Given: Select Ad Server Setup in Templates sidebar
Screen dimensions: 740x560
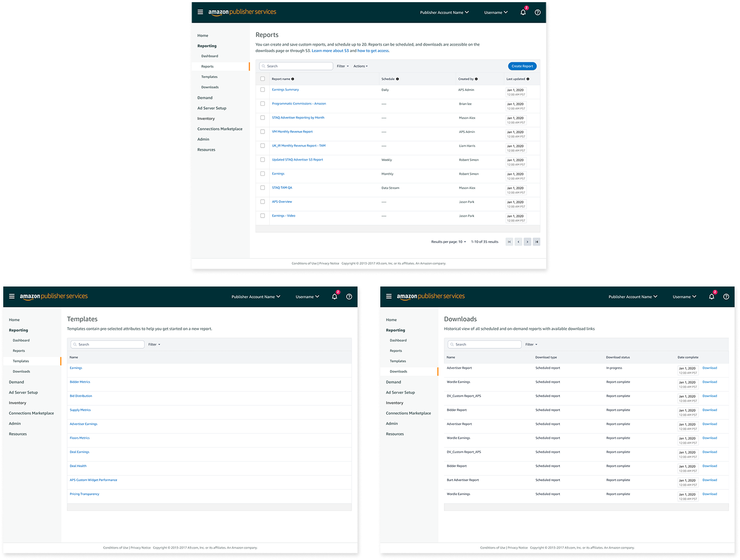Looking at the screenshot, I should point(23,392).
